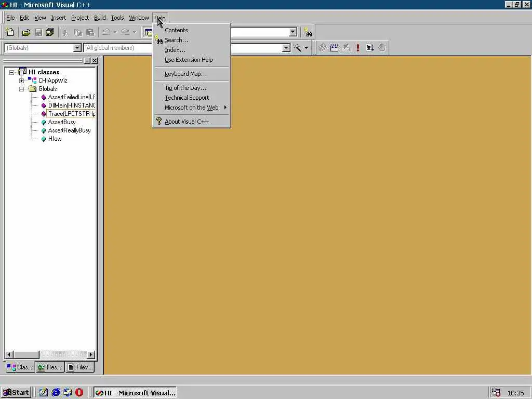Click the Open file folder icon
The height and width of the screenshot is (399, 532).
point(26,32)
